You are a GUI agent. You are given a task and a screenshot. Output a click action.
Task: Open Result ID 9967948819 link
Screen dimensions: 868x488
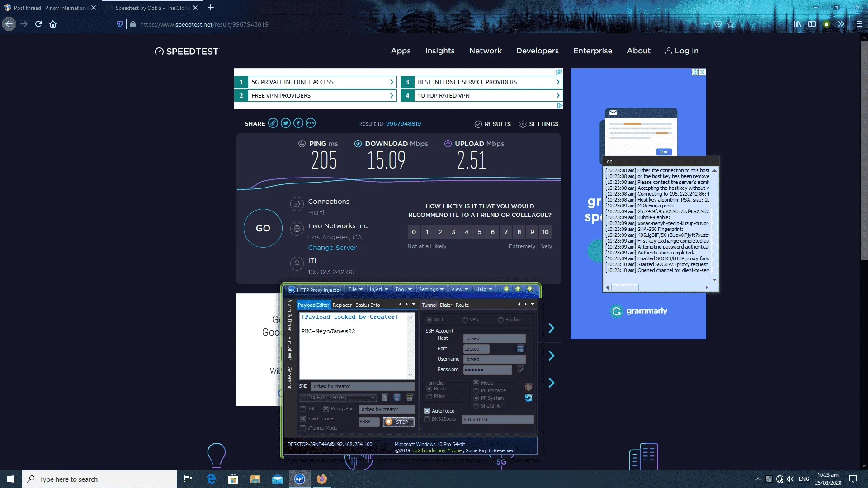[x=403, y=123]
